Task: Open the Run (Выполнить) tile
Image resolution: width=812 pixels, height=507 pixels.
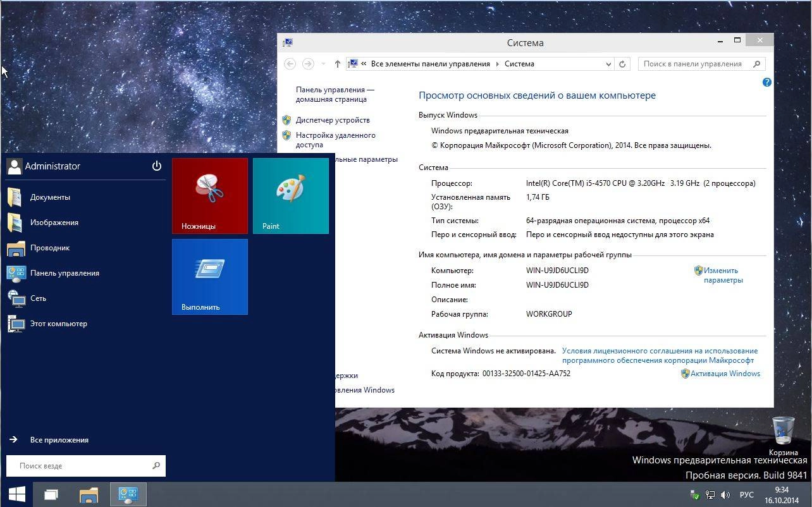Action: pos(210,277)
